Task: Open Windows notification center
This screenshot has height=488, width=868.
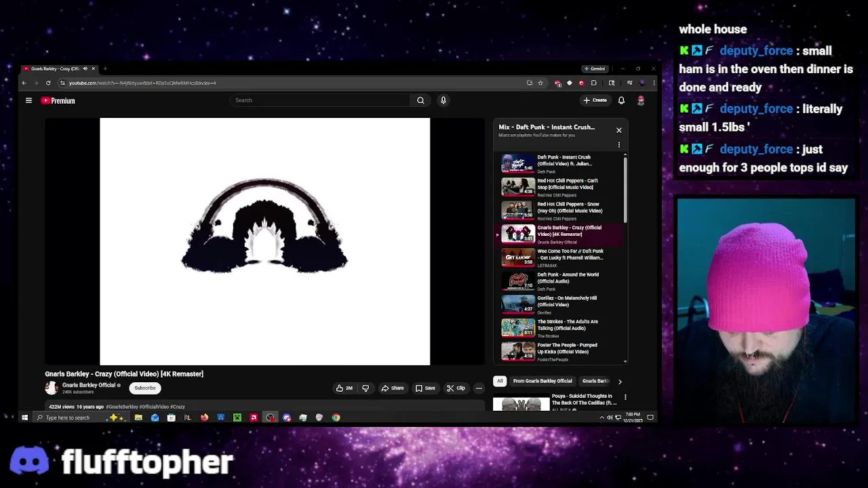Action: 650,418
